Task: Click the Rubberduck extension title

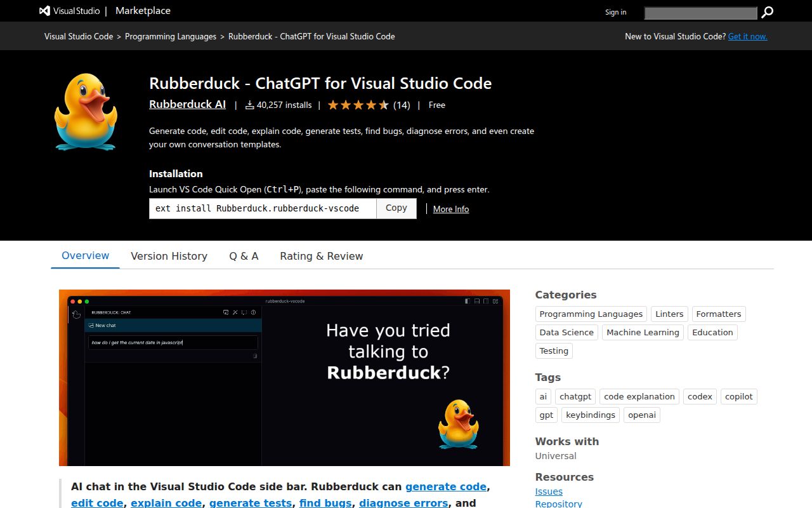Action: pyautogui.click(x=320, y=83)
